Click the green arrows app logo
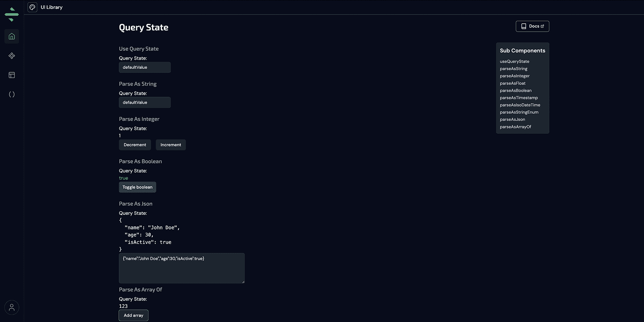The height and width of the screenshot is (322, 644). [x=11, y=14]
